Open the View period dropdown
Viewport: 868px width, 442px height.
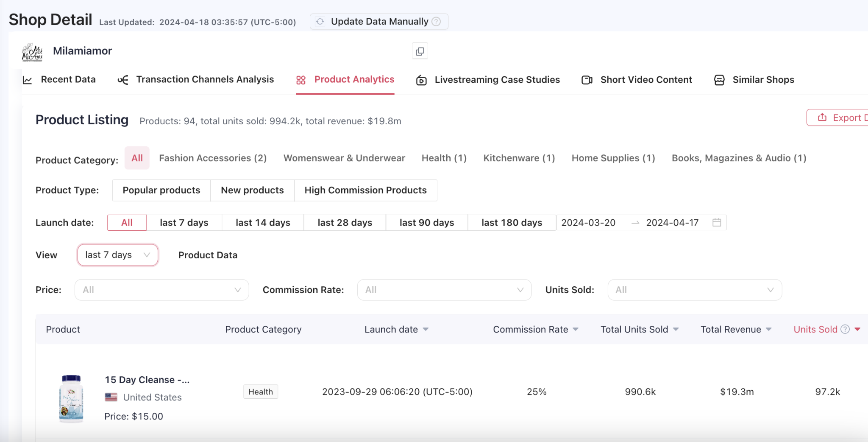pos(117,255)
